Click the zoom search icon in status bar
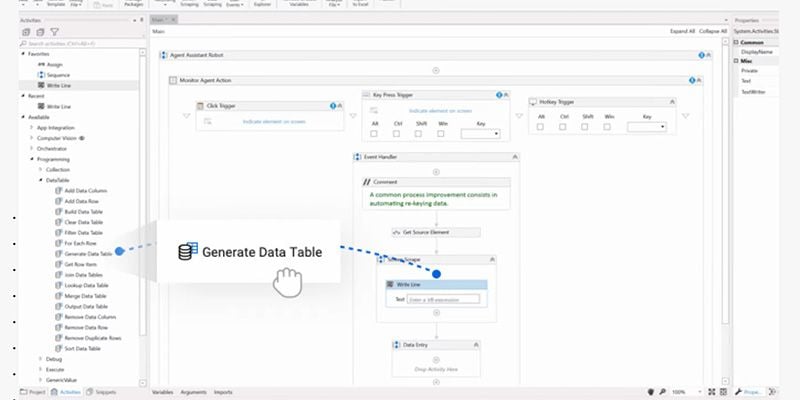 pyautogui.click(x=662, y=392)
